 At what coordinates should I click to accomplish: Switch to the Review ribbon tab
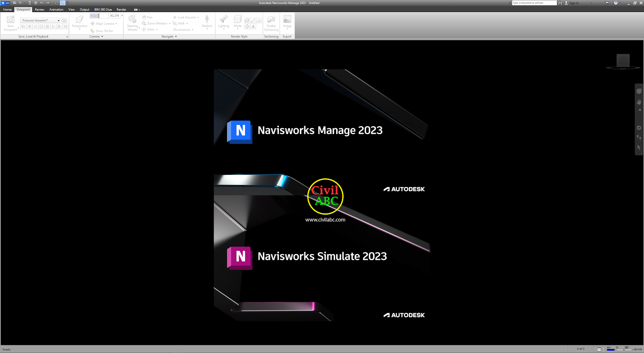point(39,9)
